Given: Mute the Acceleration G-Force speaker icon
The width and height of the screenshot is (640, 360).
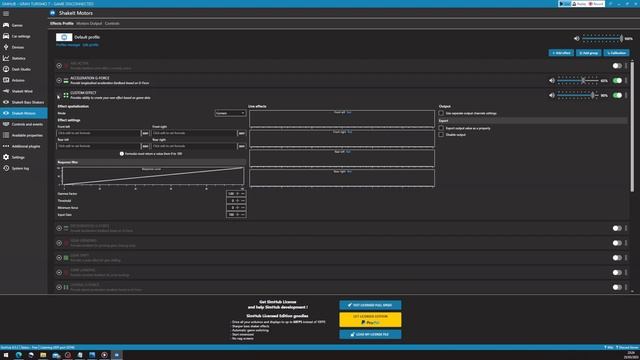Looking at the screenshot, I should pyautogui.click(x=552, y=80).
